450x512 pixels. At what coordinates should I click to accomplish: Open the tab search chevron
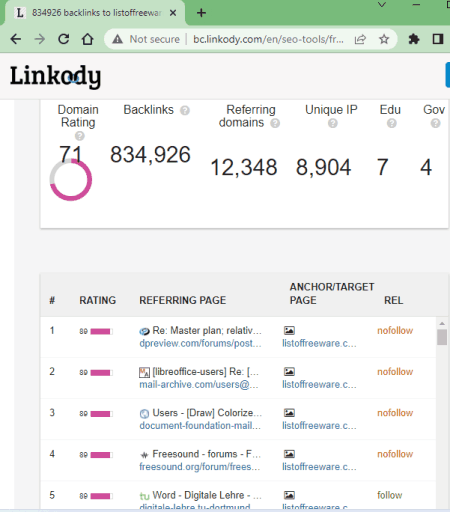coord(382,5)
